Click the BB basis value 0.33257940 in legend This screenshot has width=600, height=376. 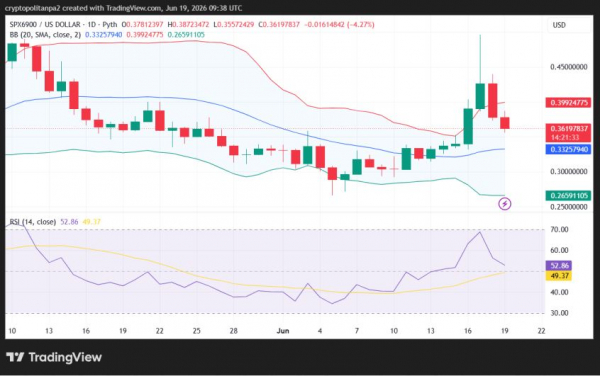(x=104, y=35)
